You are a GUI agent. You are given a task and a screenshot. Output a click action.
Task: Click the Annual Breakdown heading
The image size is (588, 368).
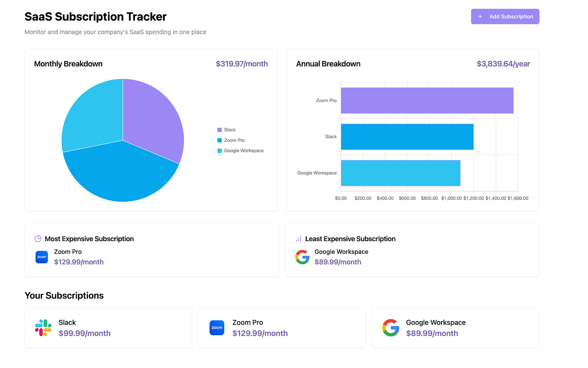[328, 64]
